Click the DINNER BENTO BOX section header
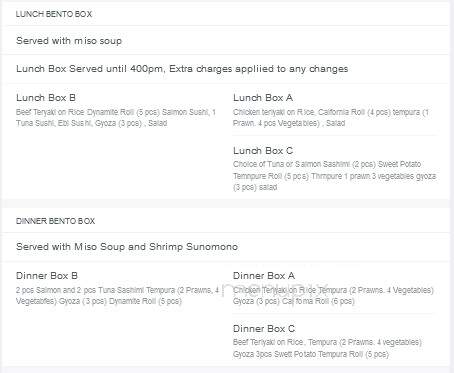454x373 pixels. tap(55, 221)
